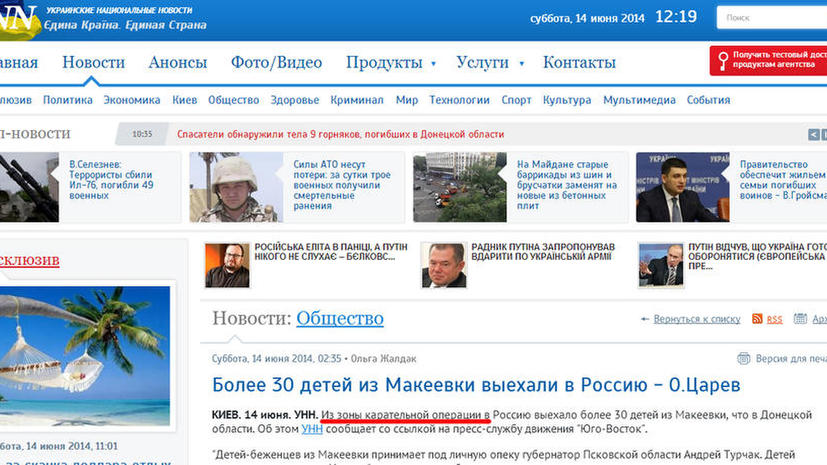827x465 pixels.
Task: Open Правительство обеспечит жильем headline
Action: [783, 180]
